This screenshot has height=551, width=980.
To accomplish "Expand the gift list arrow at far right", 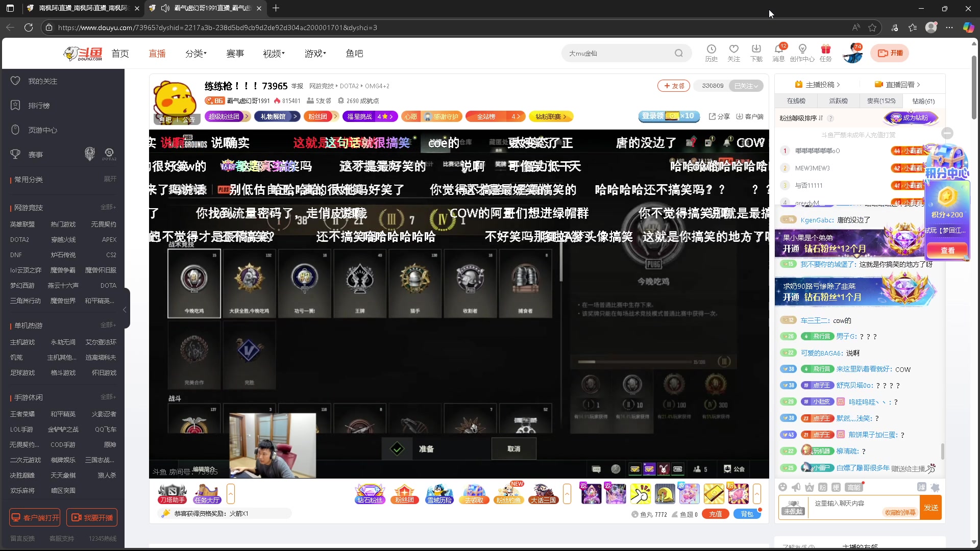I will point(757,494).
